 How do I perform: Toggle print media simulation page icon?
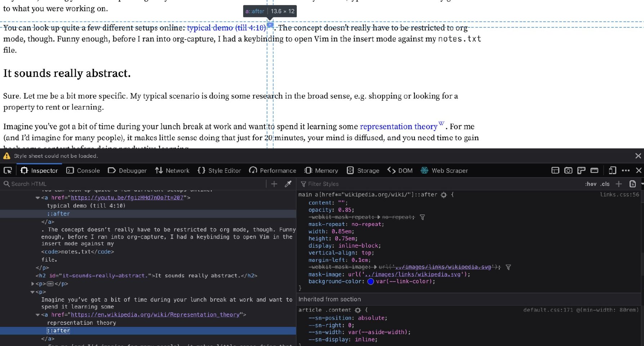(632, 184)
